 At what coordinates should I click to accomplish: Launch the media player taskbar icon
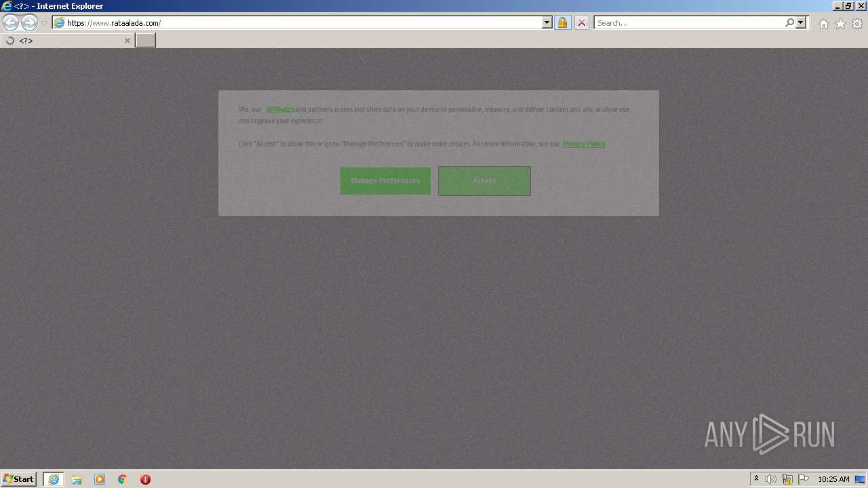(100, 479)
